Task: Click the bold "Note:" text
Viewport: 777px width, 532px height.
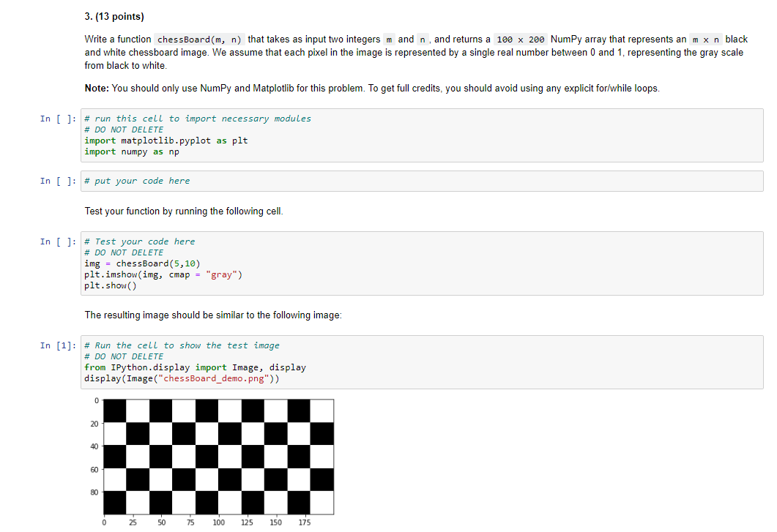Action: pyautogui.click(x=96, y=89)
